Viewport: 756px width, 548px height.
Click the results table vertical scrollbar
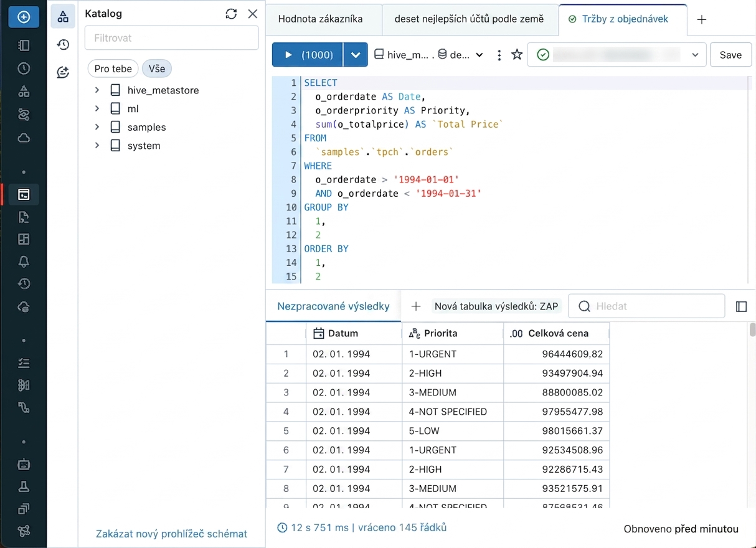pos(752,329)
